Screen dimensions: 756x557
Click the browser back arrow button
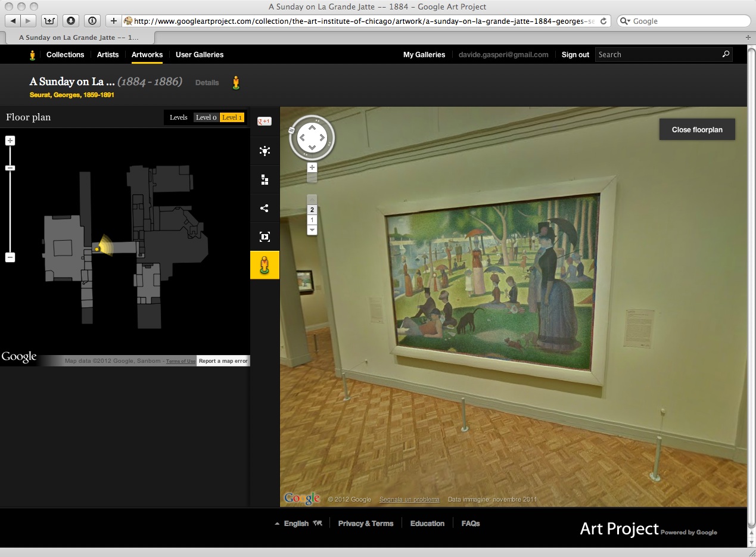click(x=13, y=21)
